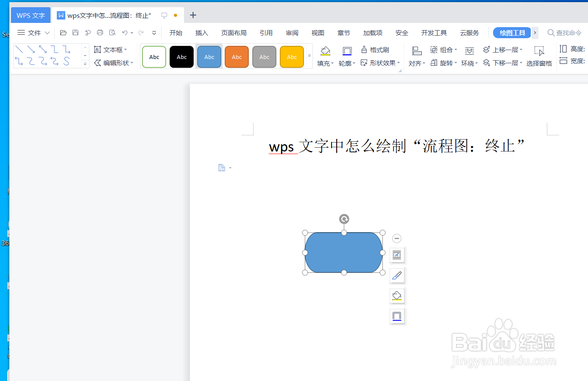Apply the white green-outline Abc style
Image resolution: width=588 pixels, height=381 pixels.
click(x=154, y=57)
